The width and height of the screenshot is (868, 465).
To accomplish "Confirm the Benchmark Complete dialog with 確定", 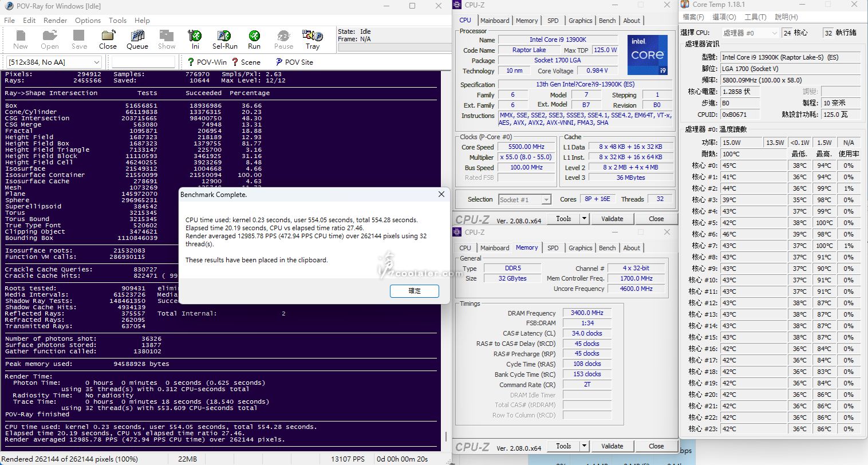I will [415, 291].
